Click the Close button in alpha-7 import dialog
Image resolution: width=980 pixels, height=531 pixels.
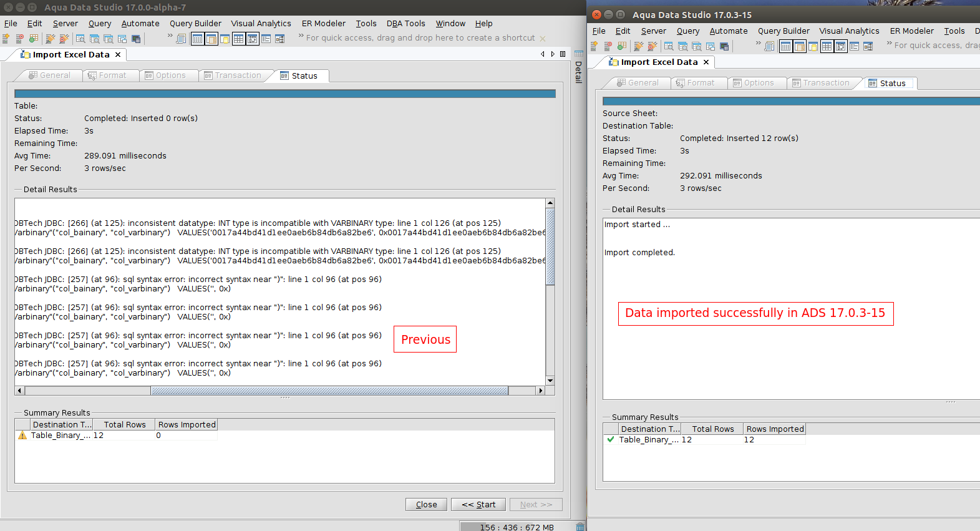coord(426,504)
